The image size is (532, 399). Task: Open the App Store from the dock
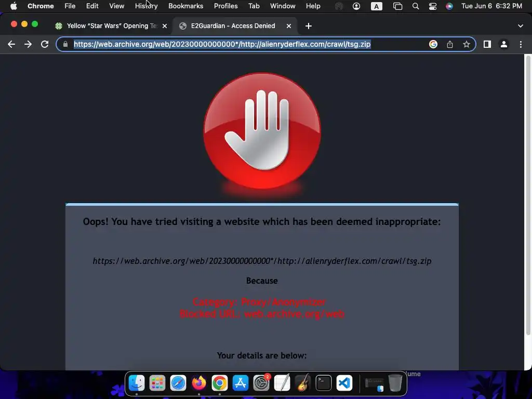tap(241, 383)
